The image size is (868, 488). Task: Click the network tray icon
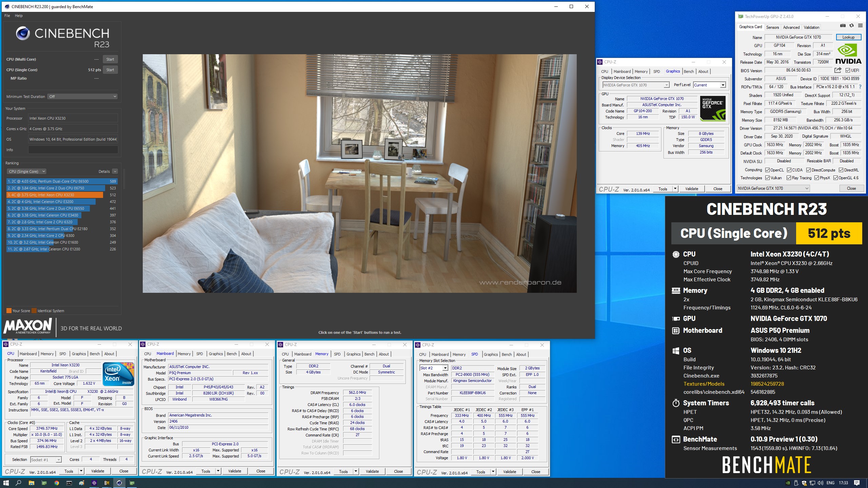coord(812,483)
